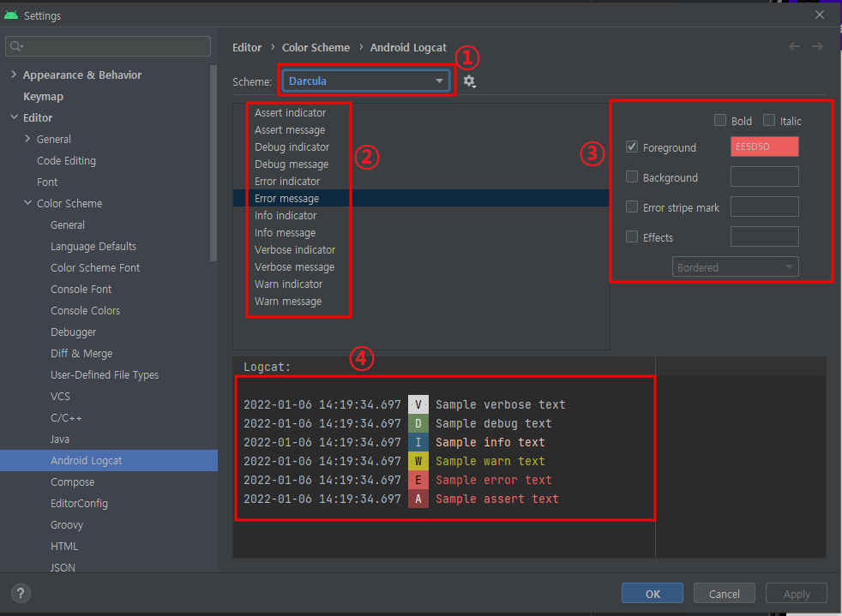Click the OK button

coord(653,594)
